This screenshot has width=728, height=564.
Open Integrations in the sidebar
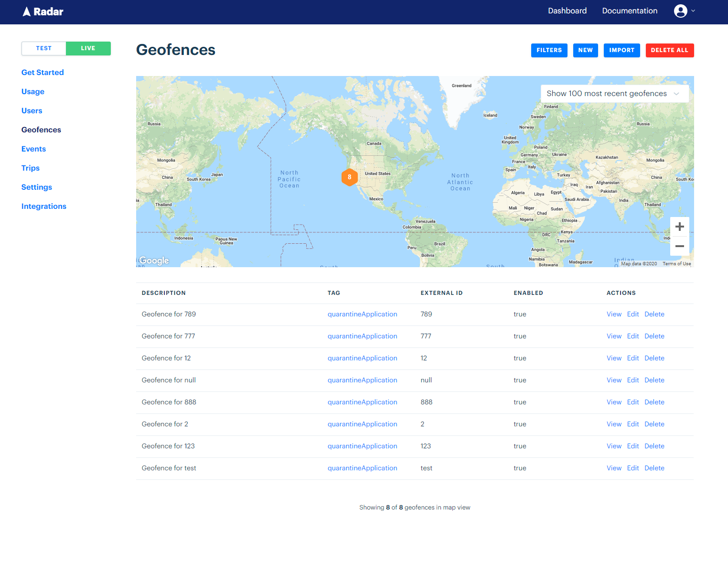click(44, 206)
